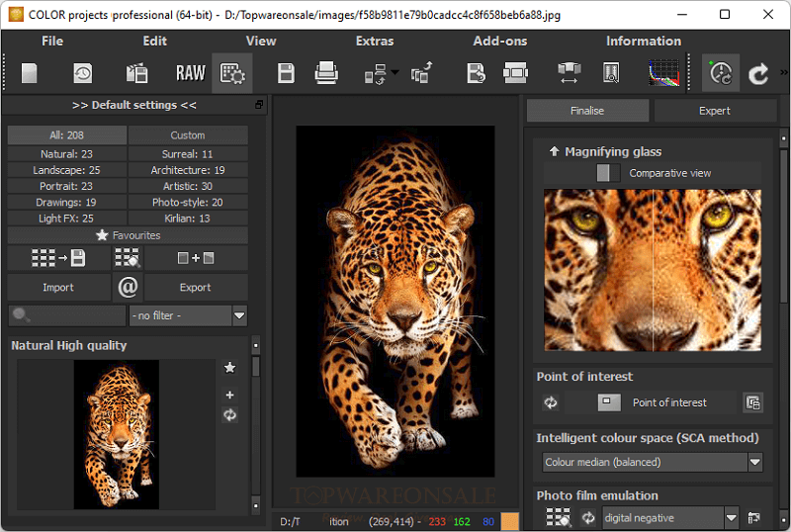The width and height of the screenshot is (791, 532).
Task: Expand the Colour median (balanced) dropdown
Action: [x=653, y=462]
